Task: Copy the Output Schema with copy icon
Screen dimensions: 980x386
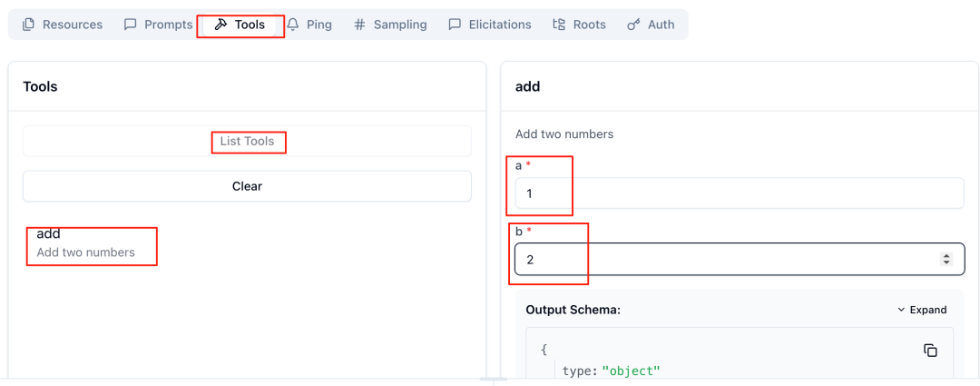Action: (x=930, y=350)
